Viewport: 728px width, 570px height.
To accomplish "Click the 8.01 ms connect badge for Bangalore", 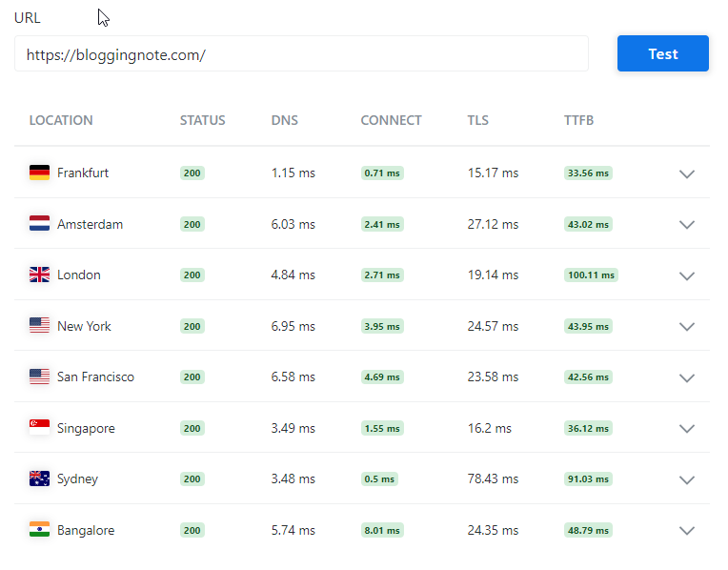I will click(382, 531).
